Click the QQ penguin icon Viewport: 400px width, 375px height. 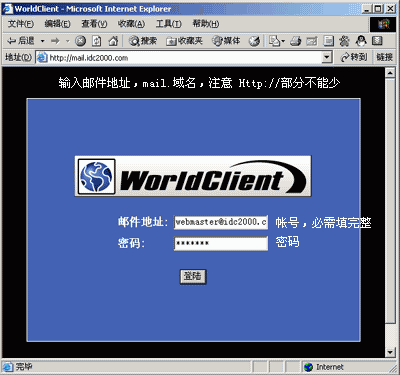tap(361, 41)
